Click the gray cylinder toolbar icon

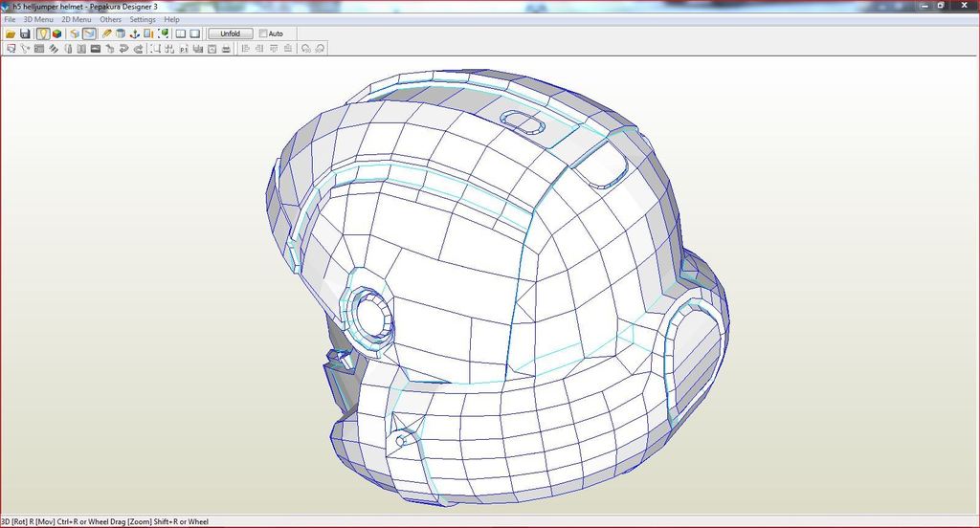(121, 33)
